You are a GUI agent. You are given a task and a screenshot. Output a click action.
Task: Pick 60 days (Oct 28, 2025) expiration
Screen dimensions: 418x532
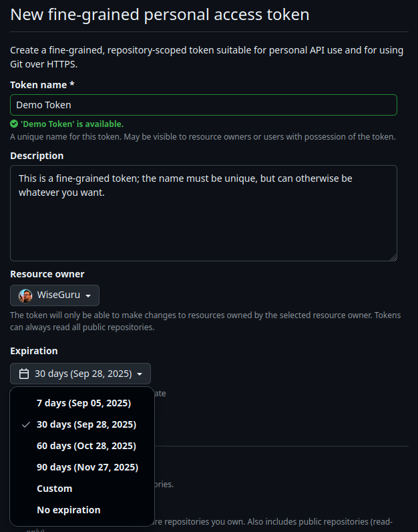[x=86, y=446]
